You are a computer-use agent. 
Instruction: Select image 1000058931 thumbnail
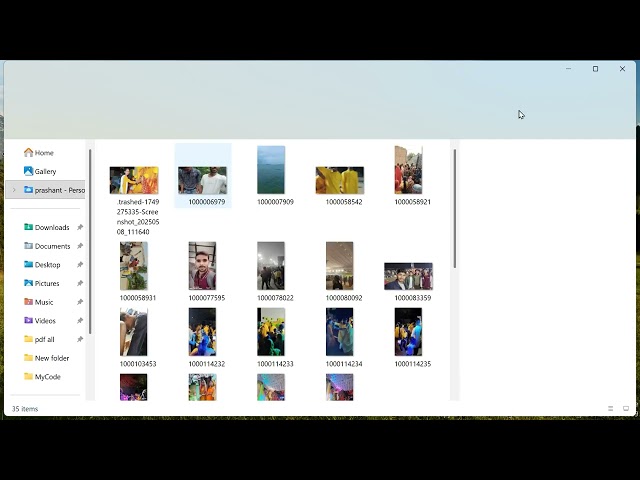[x=134, y=266]
